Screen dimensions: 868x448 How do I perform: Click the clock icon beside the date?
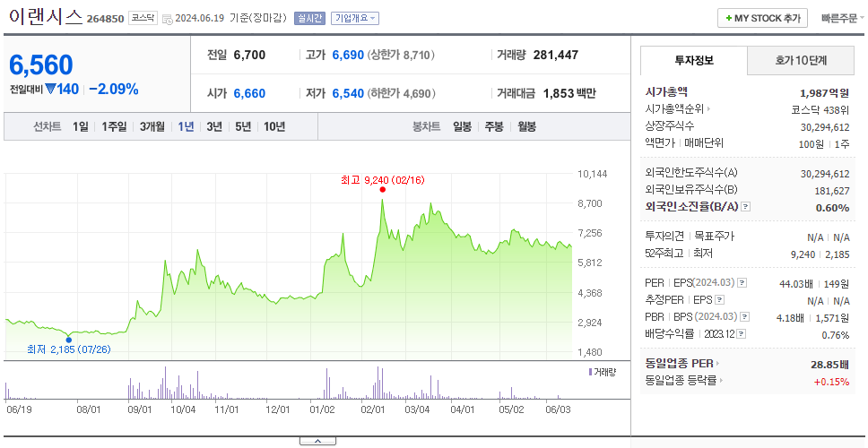[x=169, y=19]
